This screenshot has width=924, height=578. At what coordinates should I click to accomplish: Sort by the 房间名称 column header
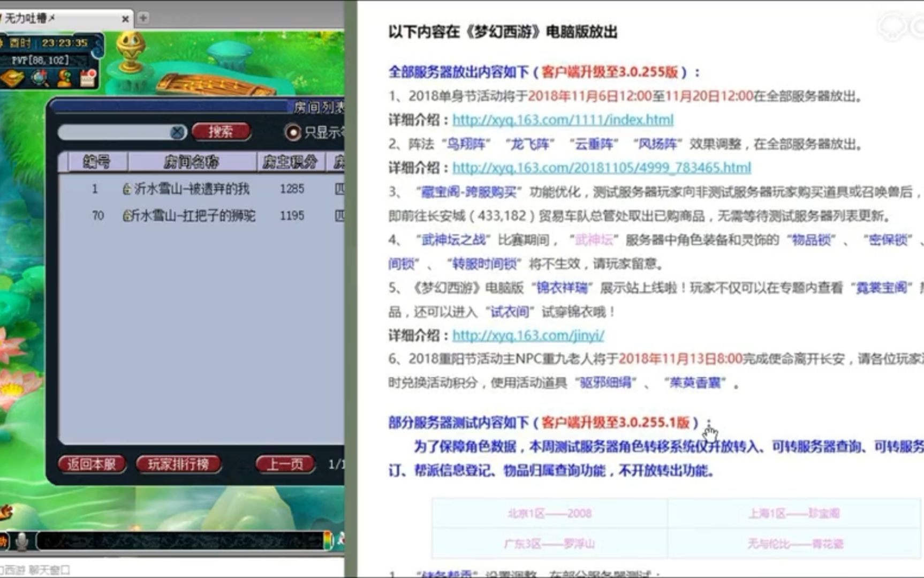tap(191, 162)
